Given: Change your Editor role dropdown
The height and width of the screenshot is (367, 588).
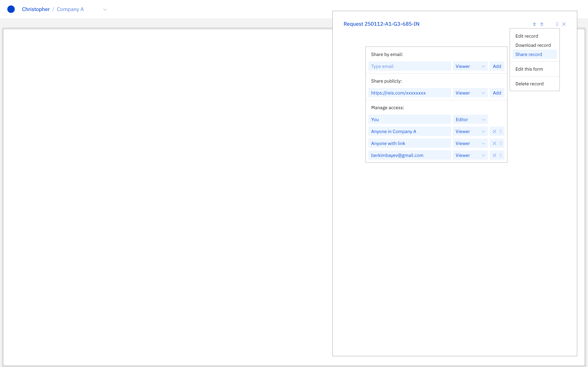Looking at the screenshot, I should 470,120.
